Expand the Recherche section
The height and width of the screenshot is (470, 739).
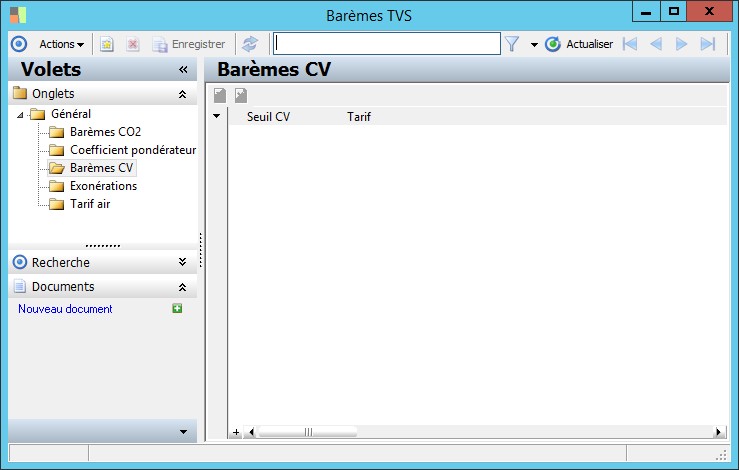coord(182,262)
